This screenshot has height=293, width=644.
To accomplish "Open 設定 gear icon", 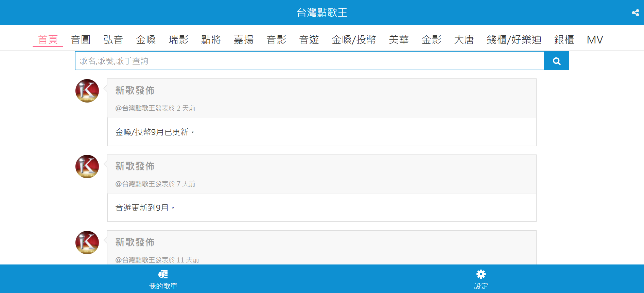I will [481, 274].
